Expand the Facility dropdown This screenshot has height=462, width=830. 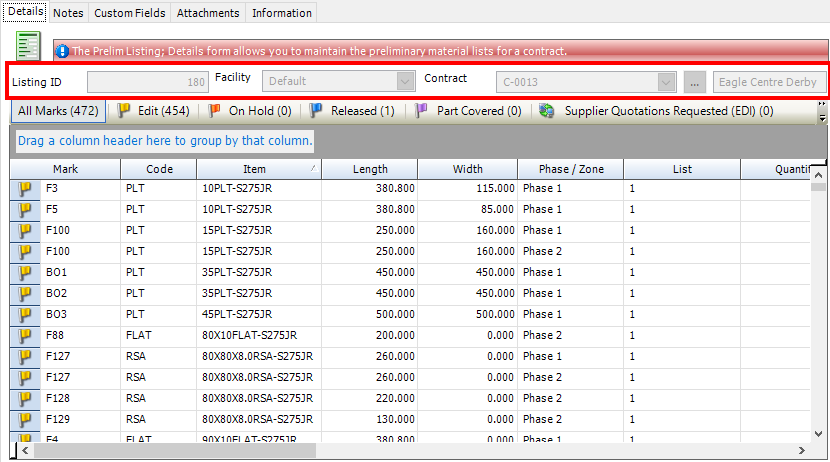pyautogui.click(x=405, y=81)
